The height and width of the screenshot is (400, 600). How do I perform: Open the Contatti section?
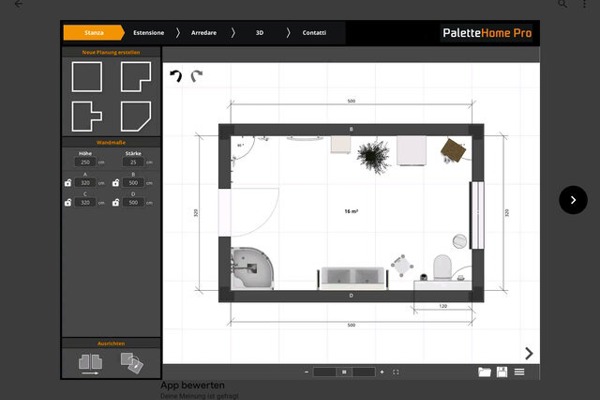coord(315,33)
